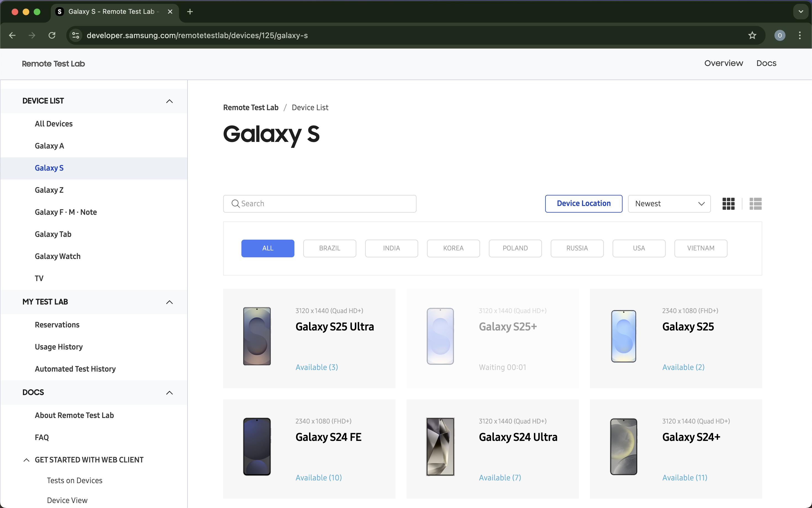Open the tab search dropdown arrow

[x=801, y=12]
